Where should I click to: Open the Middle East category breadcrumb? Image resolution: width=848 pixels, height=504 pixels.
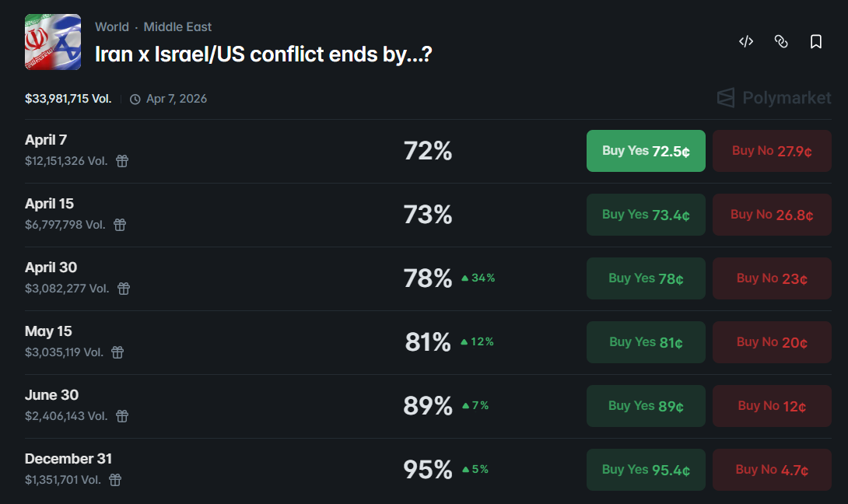(x=177, y=26)
